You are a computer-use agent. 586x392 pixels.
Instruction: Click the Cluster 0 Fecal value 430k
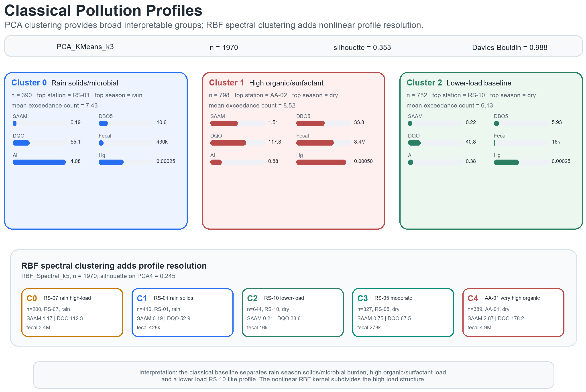pyautogui.click(x=162, y=142)
